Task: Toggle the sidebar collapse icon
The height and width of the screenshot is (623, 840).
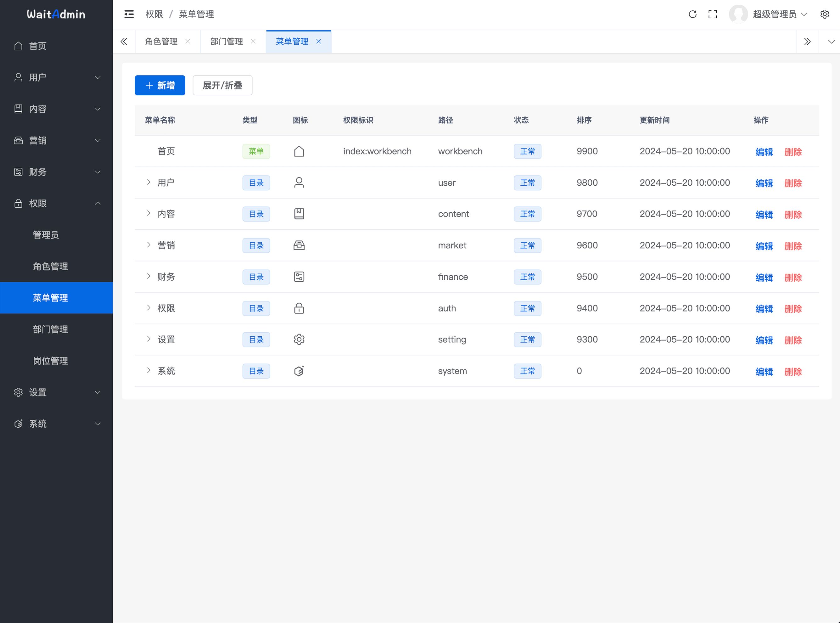Action: click(129, 14)
